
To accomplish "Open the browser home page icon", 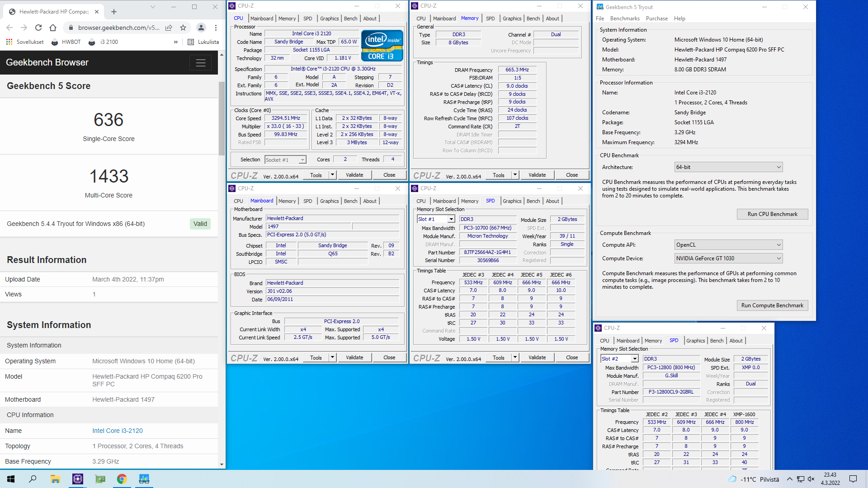I will pos(53,28).
